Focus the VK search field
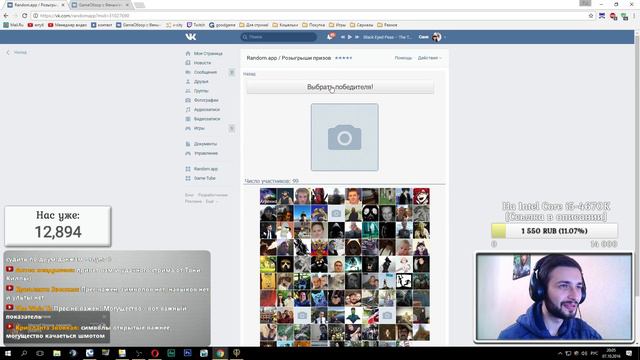The image size is (640, 360). [x=279, y=37]
